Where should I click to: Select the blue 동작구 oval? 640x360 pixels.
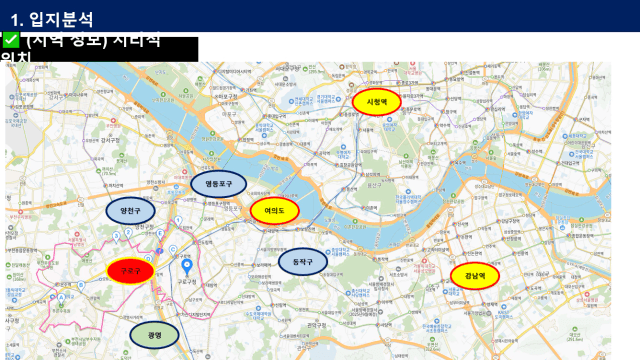(x=302, y=261)
